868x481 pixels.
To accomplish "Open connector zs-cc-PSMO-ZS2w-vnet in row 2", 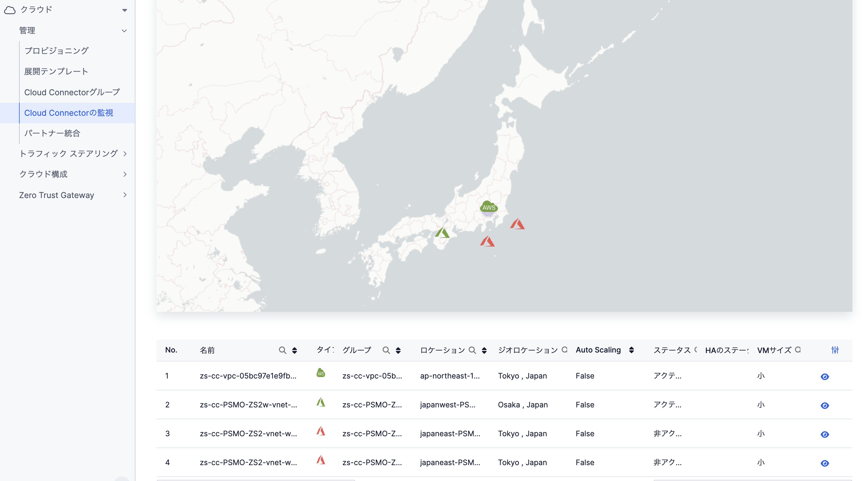I will tap(248, 404).
